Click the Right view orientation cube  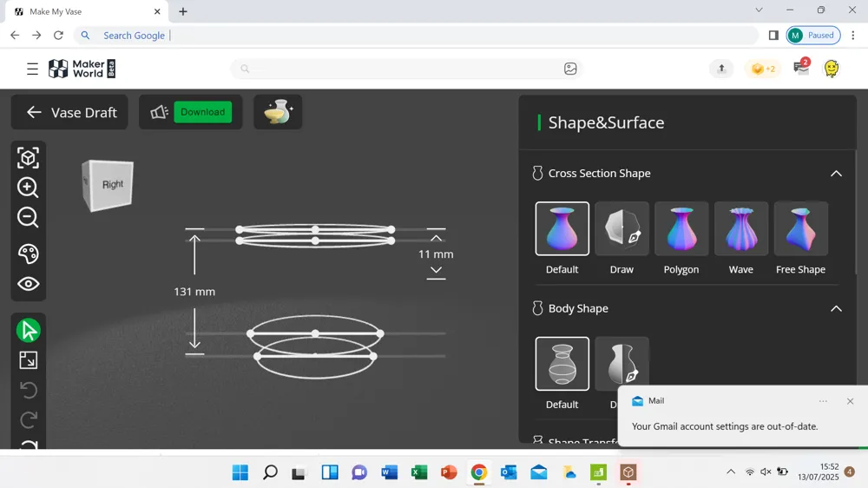tap(108, 185)
